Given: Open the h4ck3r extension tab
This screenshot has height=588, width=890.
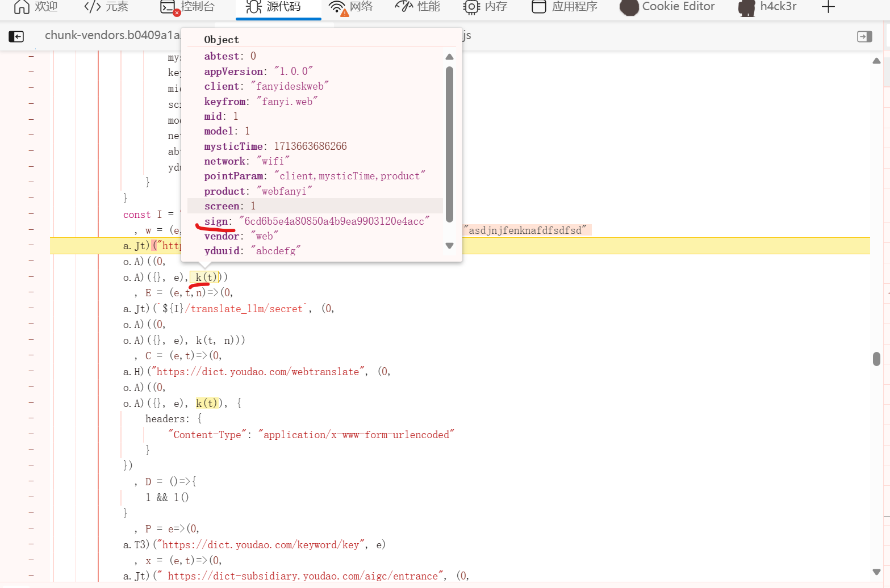Looking at the screenshot, I should coord(767,7).
